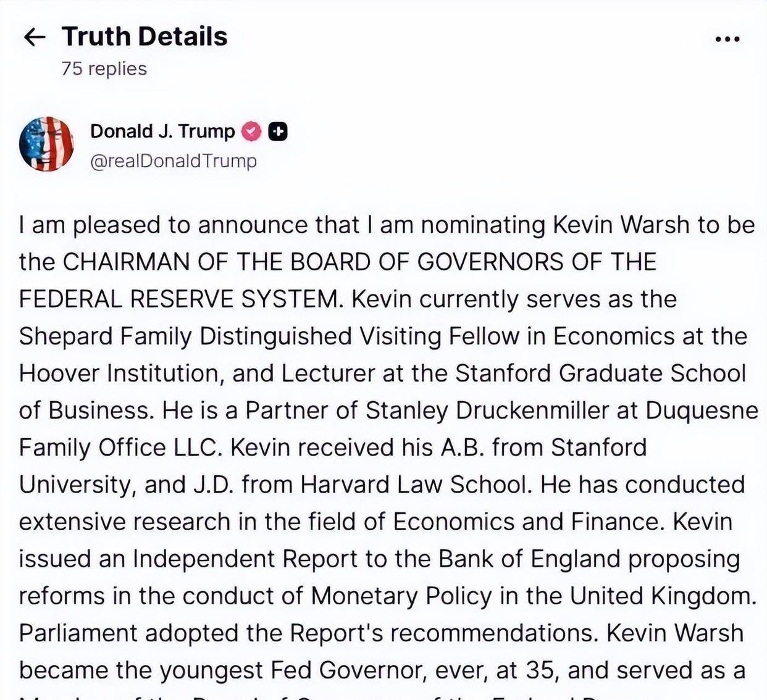Click the words FEDERAL RESERVE SYSTEM
Screen dimensions: 767x700
click(179, 299)
